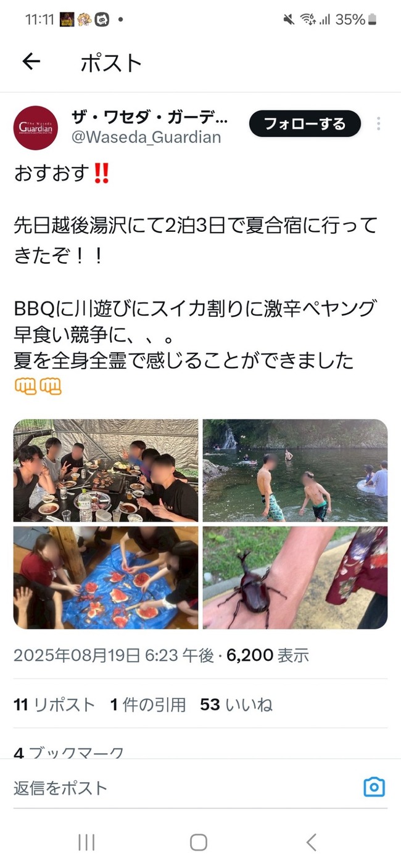
Task: Open the three-dot post options menu
Action: point(378,124)
